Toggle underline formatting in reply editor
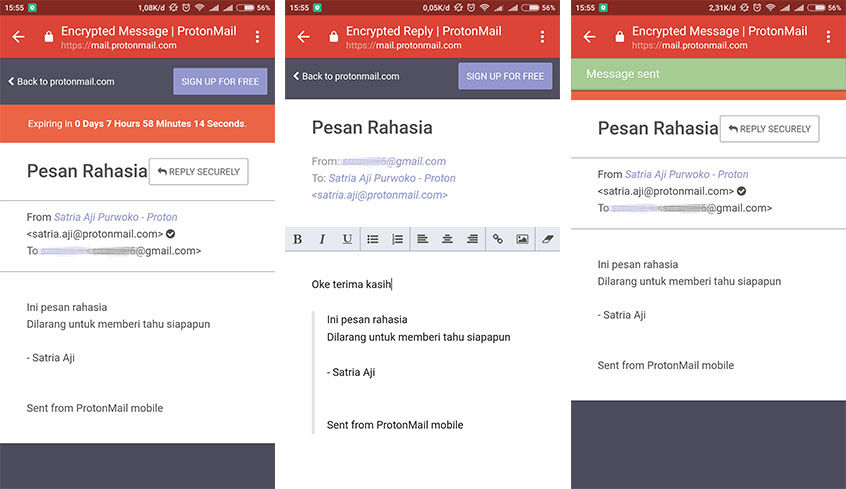 [x=347, y=239]
